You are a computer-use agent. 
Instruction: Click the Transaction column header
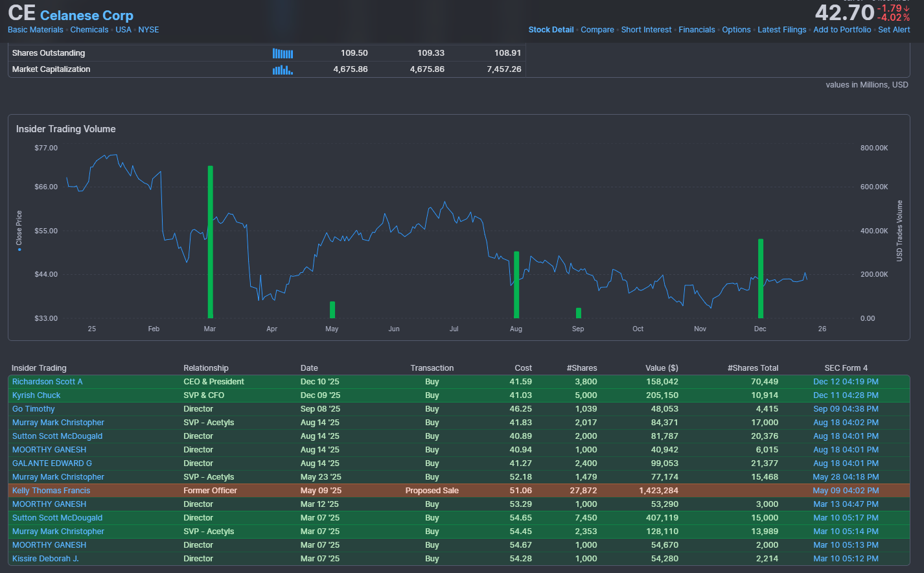pos(432,368)
